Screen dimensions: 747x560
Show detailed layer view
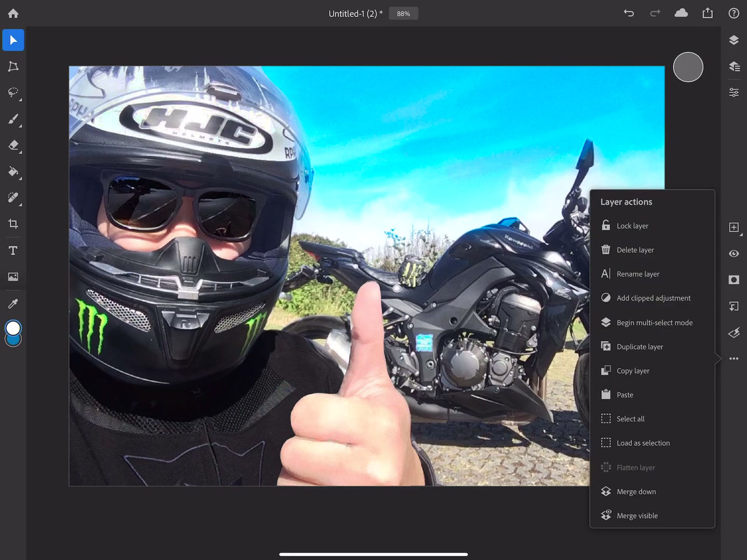point(734,66)
